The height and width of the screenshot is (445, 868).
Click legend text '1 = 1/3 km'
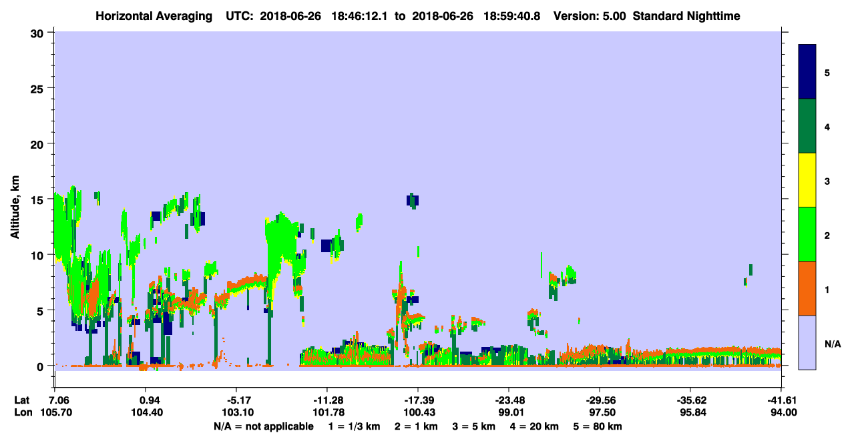[355, 426]
